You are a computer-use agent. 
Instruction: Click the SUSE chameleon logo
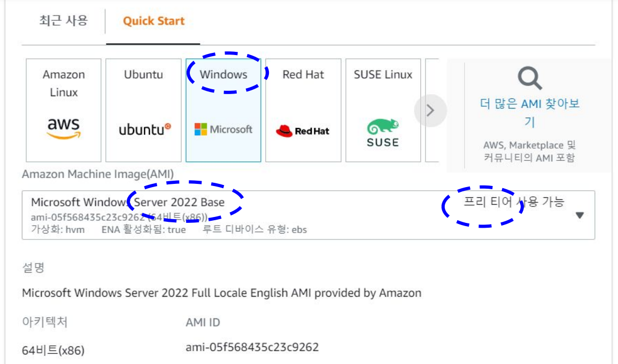pyautogui.click(x=383, y=133)
